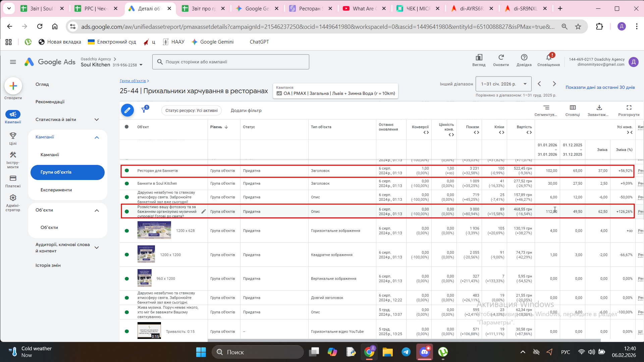The height and width of the screenshot is (362, 644).
Task: Collapse the Кампанії sidebar section
Action: tap(97, 137)
